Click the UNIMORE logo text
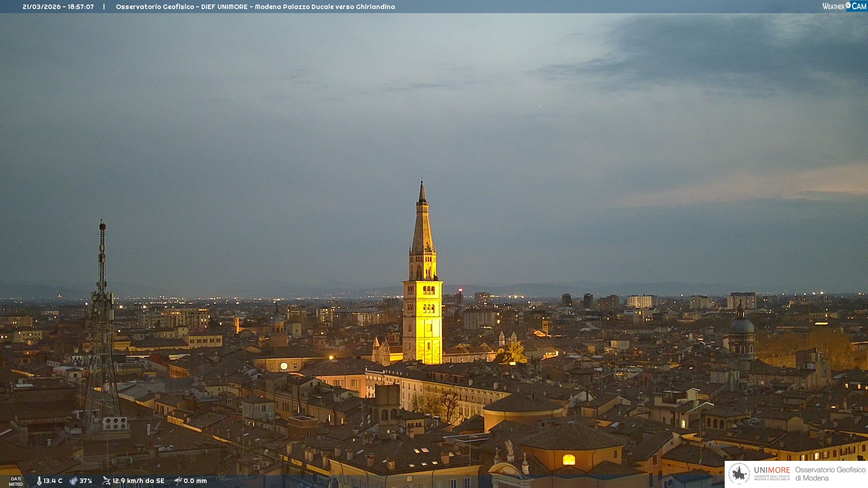Image resolution: width=868 pixels, height=488 pixels. click(772, 470)
